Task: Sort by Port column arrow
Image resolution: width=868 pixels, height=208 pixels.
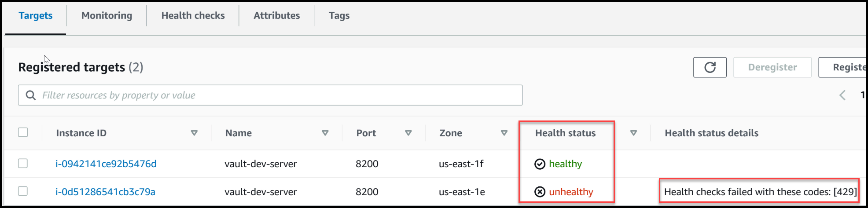Action: [408, 133]
